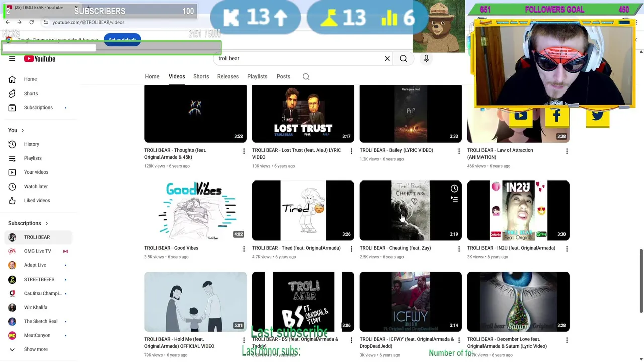Click the magnifier search button

click(x=404, y=59)
